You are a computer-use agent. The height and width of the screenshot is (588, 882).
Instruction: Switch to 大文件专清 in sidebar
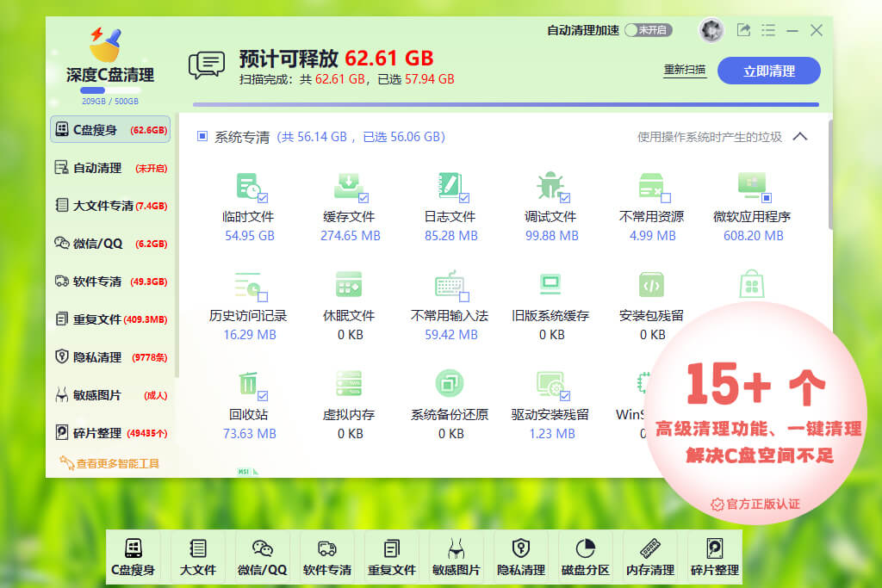110,206
